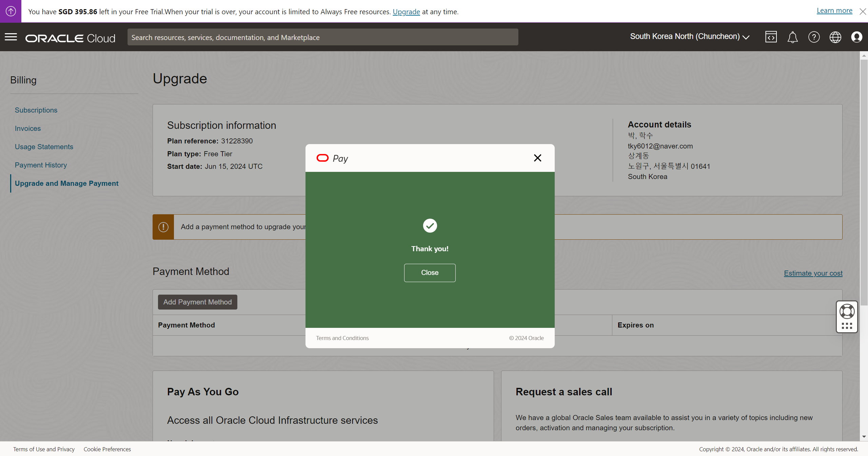Open Terms and Conditions in Pay dialog
This screenshot has height=456, width=868.
click(x=342, y=338)
